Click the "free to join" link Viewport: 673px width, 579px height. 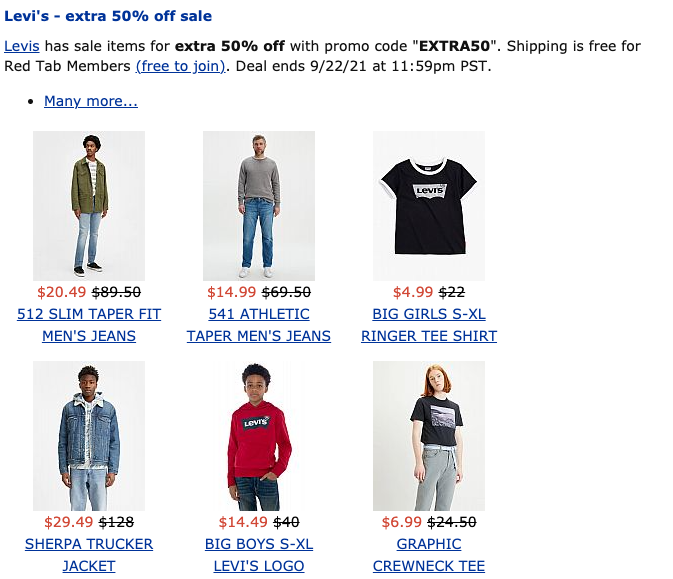182,67
